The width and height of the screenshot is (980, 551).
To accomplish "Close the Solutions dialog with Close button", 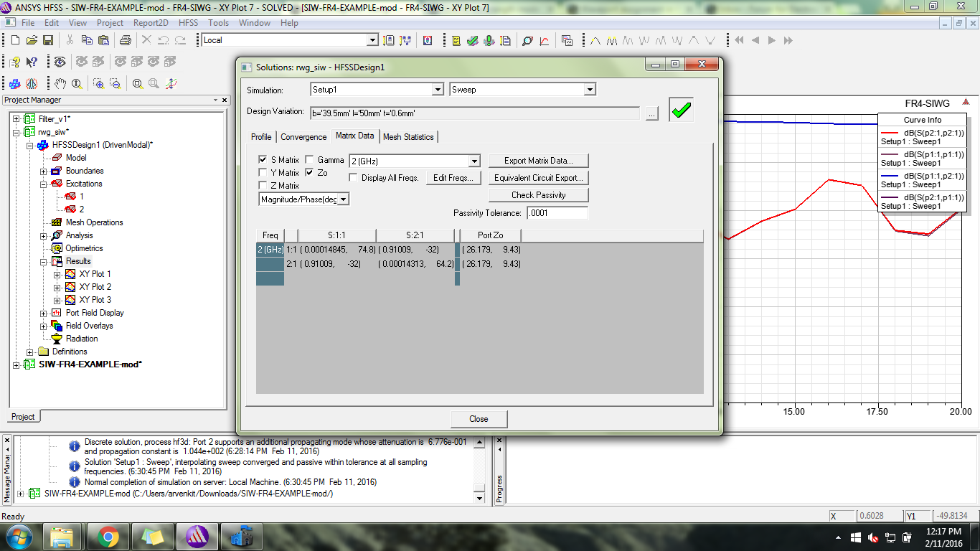I will (x=479, y=419).
